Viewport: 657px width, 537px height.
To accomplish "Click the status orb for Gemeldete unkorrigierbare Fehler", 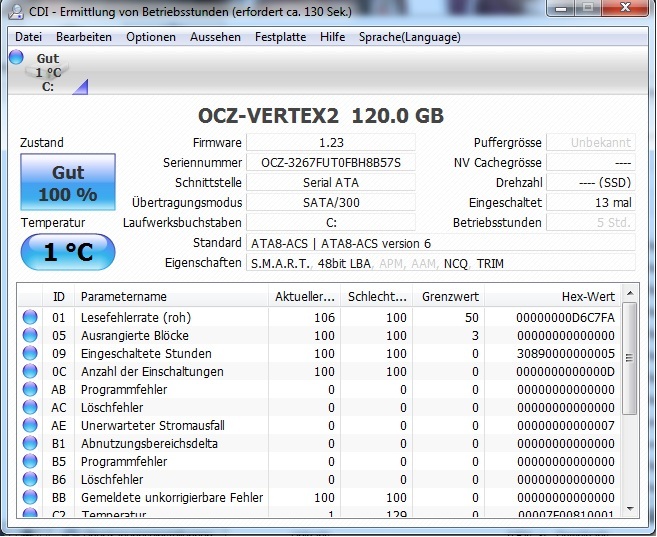I will click(30, 497).
